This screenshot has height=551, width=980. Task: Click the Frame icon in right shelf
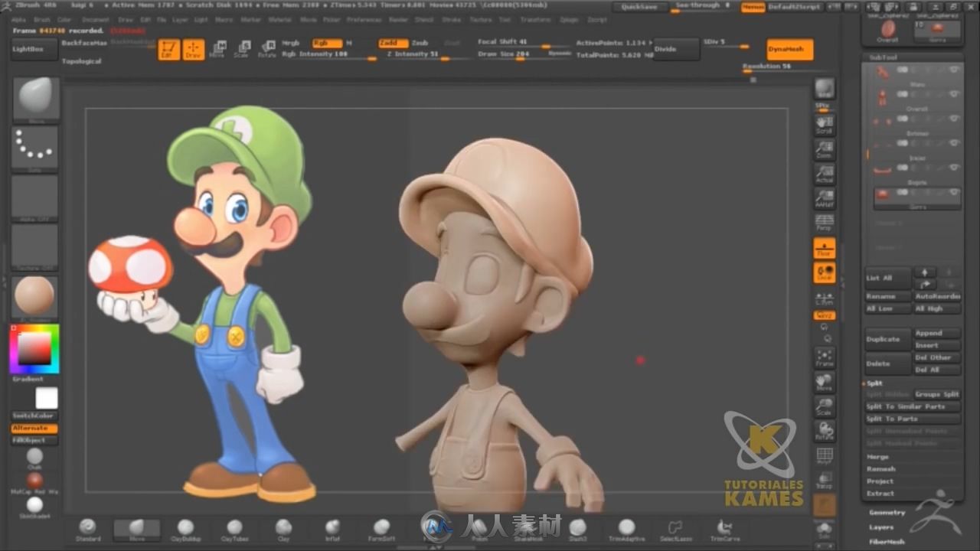(824, 357)
